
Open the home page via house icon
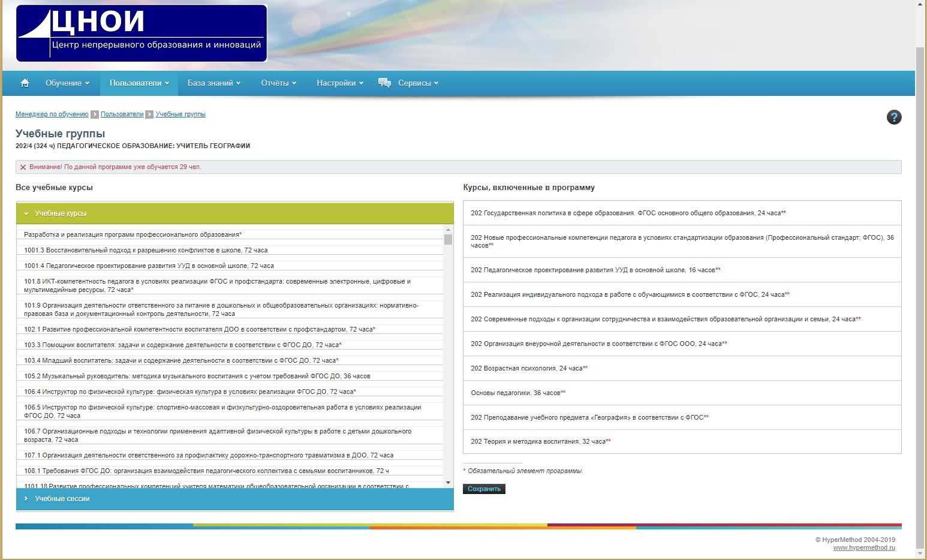pyautogui.click(x=25, y=83)
